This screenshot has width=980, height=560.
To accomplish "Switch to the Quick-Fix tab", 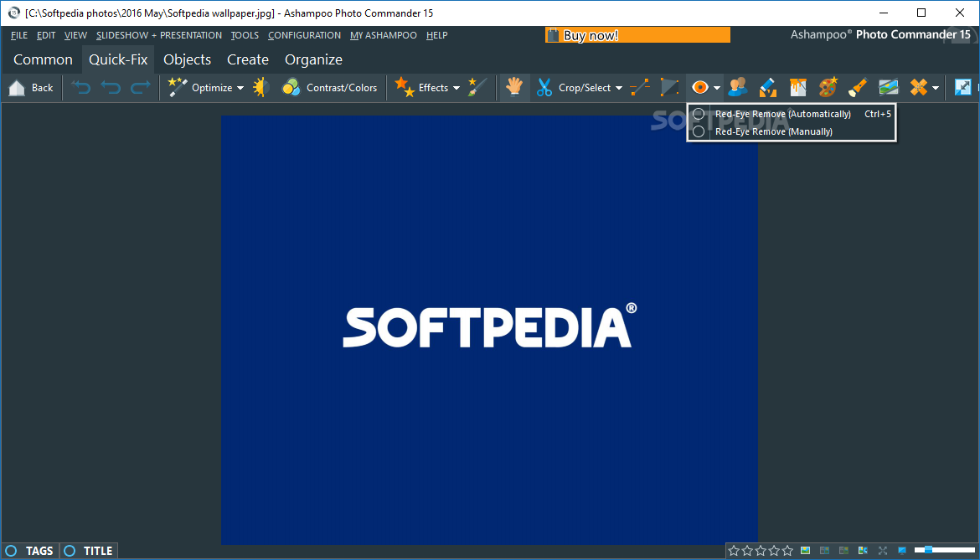I will click(x=118, y=59).
